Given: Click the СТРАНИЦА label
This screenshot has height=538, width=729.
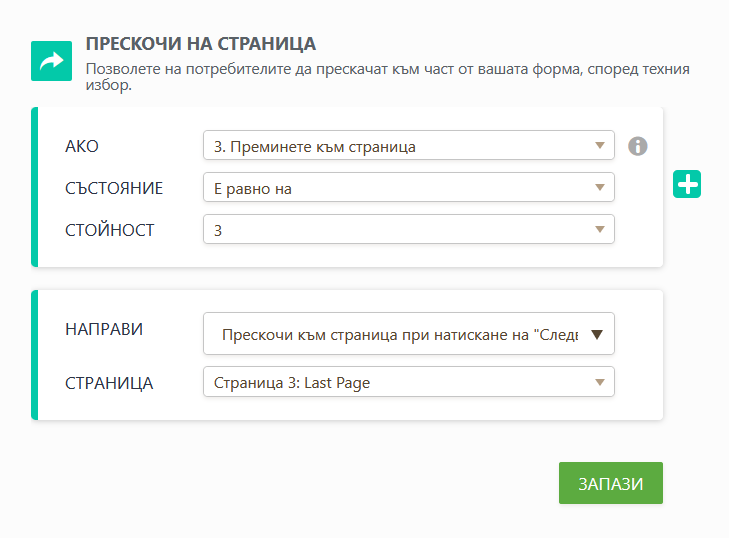Looking at the screenshot, I should point(109,382).
